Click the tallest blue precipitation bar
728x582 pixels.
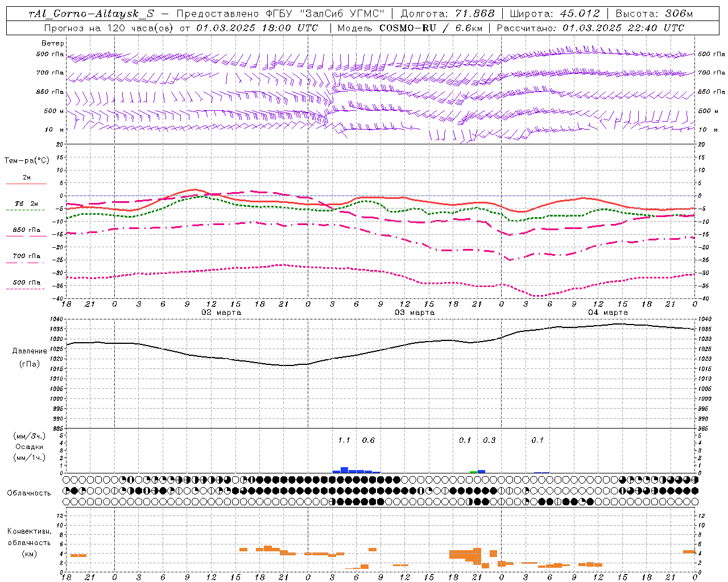coord(344,470)
